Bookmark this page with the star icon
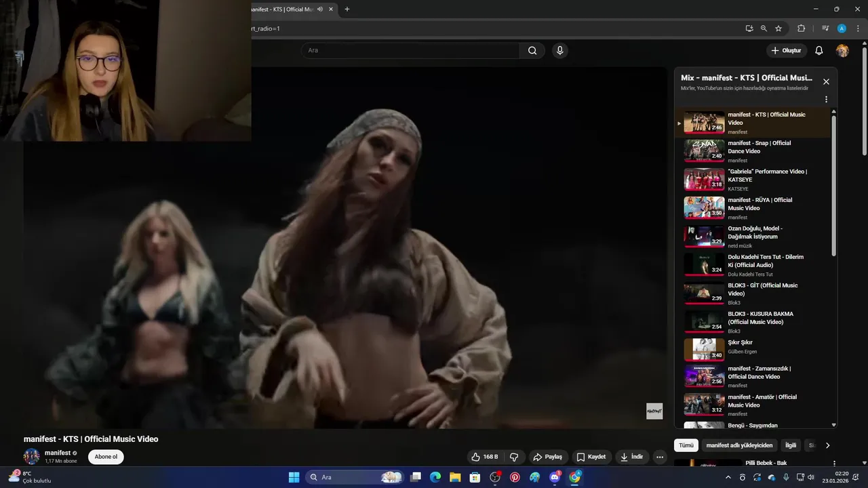Image resolution: width=868 pixels, height=488 pixels. pyautogui.click(x=778, y=28)
